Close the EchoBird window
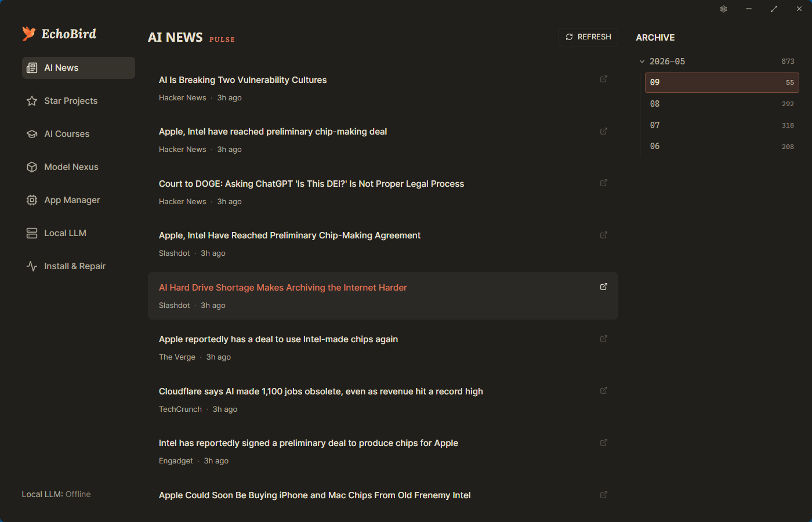The height and width of the screenshot is (522, 812). pyautogui.click(x=799, y=9)
